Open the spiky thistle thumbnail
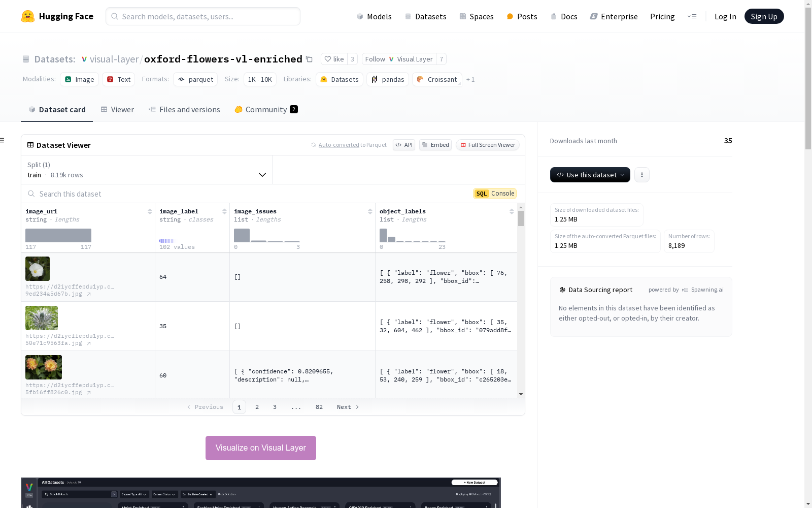The height and width of the screenshot is (508, 812). (42, 318)
